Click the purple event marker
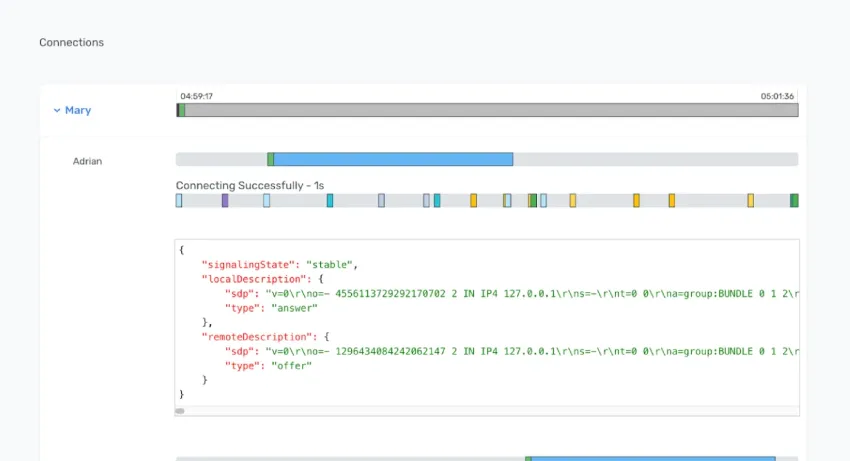 225,201
